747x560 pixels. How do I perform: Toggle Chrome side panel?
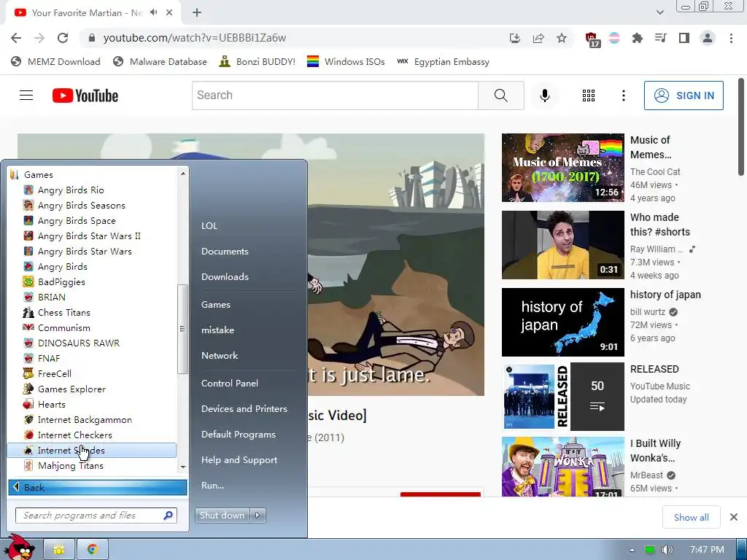684,38
